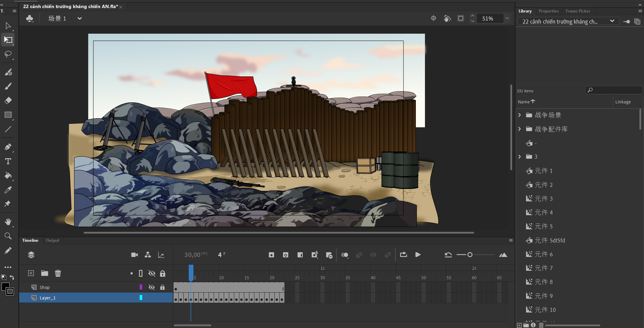Select the Zoom tool
The height and width of the screenshot is (328, 644).
[8, 236]
